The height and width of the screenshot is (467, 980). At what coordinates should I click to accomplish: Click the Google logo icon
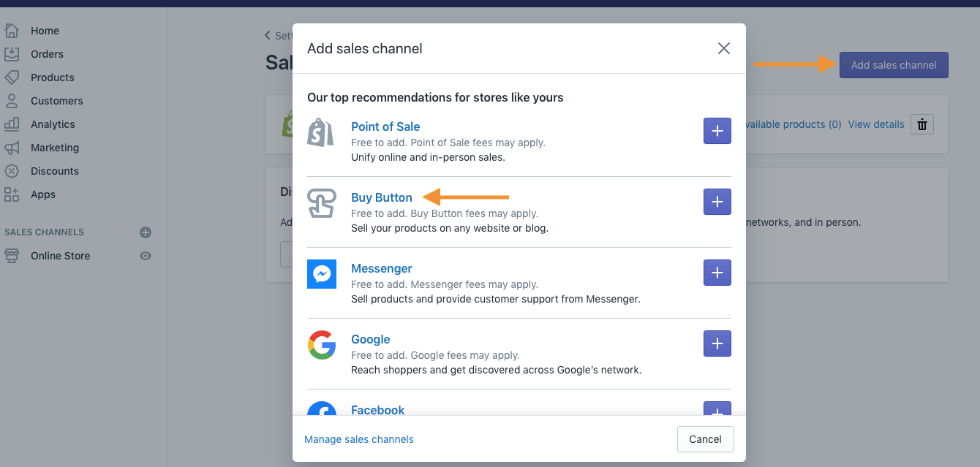(322, 345)
